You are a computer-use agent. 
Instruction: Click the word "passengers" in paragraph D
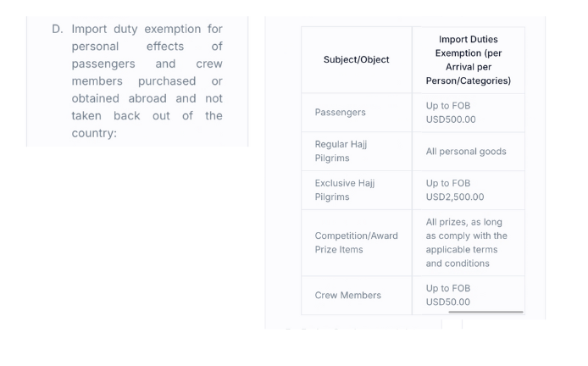click(x=103, y=64)
